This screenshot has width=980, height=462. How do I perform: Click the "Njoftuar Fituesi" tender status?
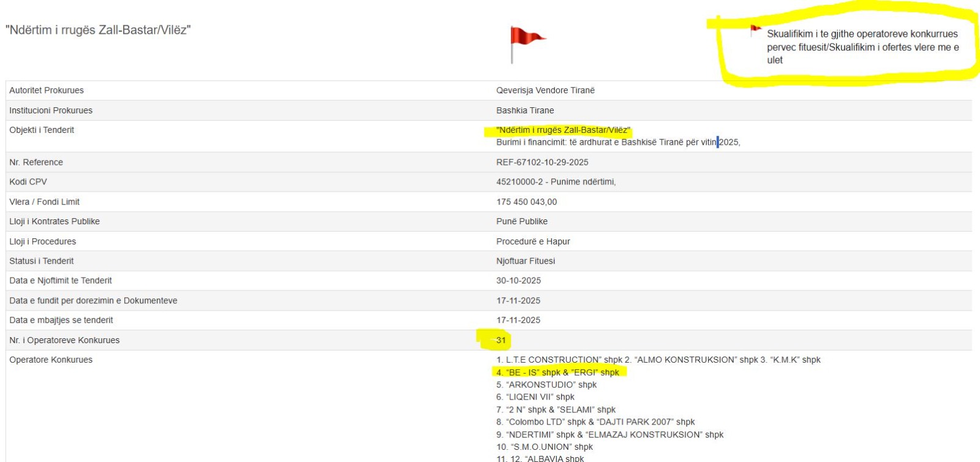tap(526, 261)
